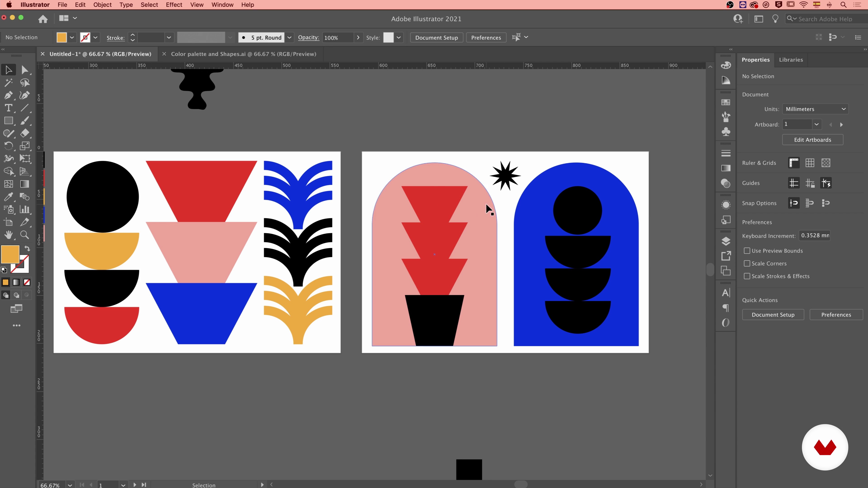Select the Rotate tool
Viewport: 868px width, 488px height.
tap(8, 146)
